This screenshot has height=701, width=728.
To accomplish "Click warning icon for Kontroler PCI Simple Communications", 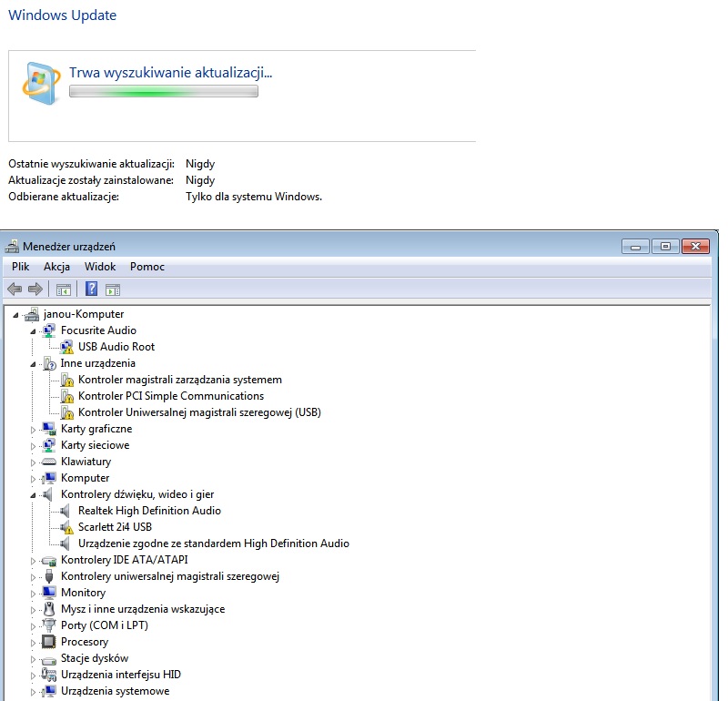I will [x=66, y=396].
